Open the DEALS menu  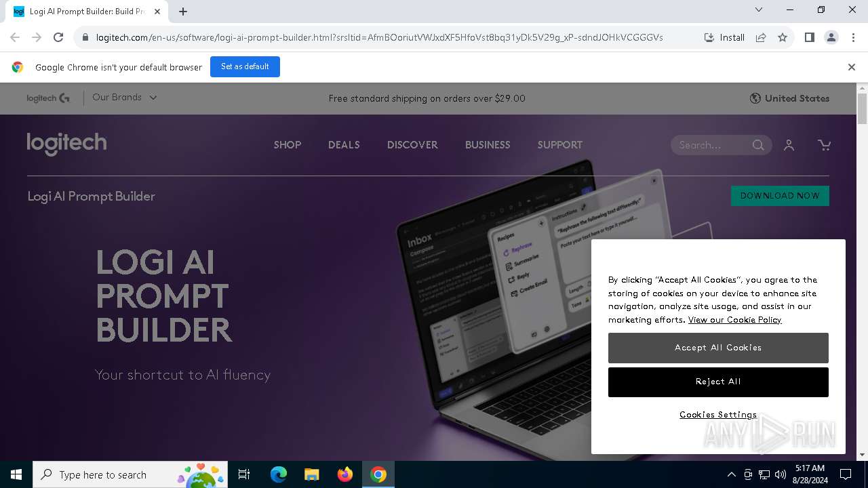pos(344,145)
